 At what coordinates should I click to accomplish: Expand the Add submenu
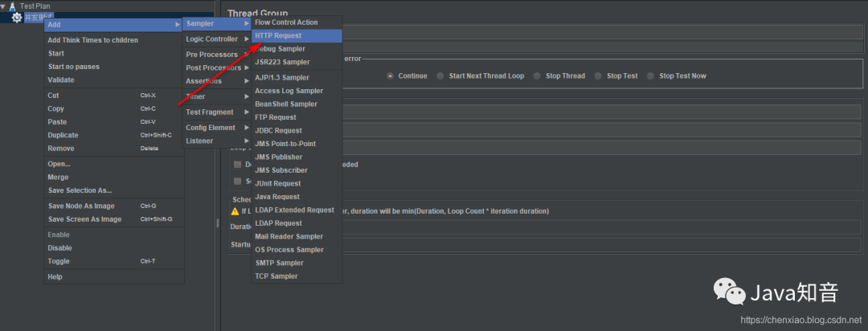click(113, 24)
